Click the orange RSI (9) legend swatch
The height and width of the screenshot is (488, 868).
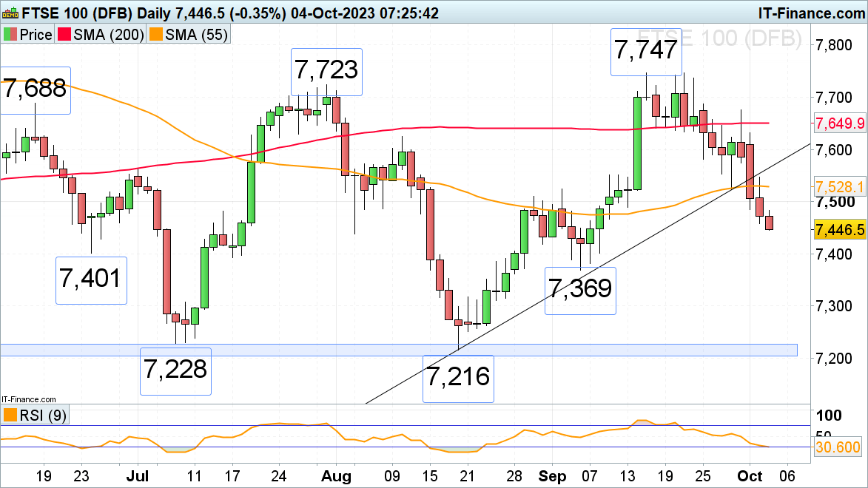point(10,415)
